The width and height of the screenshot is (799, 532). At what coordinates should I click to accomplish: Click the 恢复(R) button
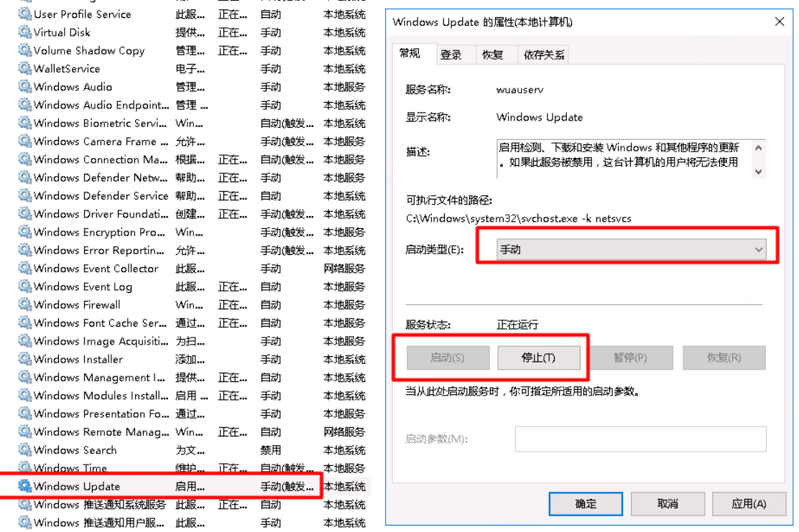[724, 358]
